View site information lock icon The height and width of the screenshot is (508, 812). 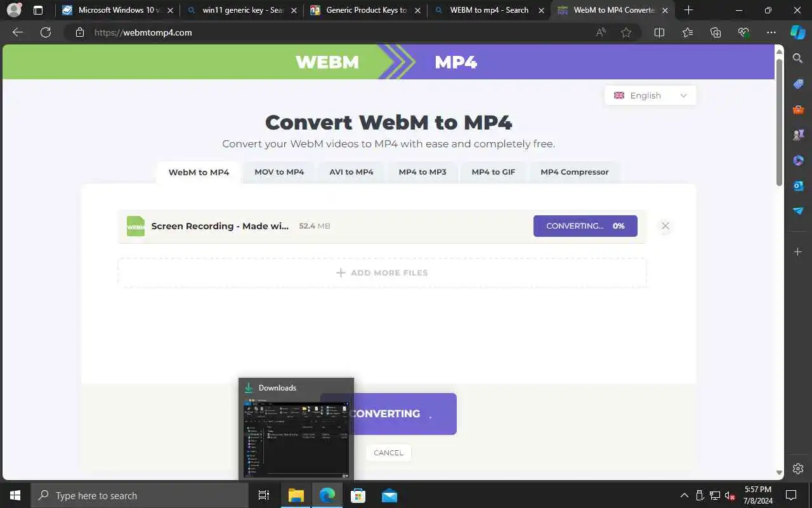(79, 32)
